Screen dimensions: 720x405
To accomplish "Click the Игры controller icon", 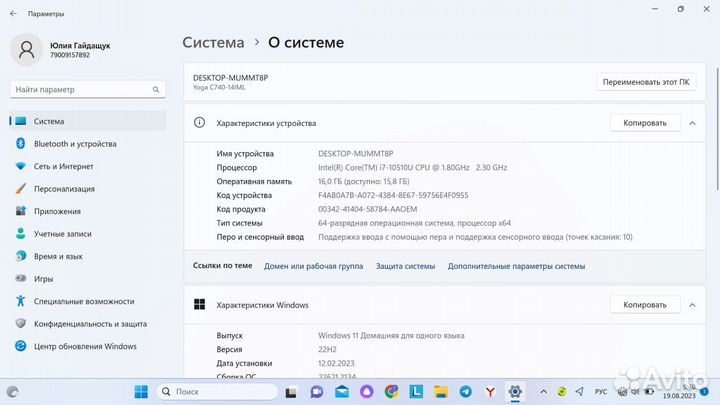I will point(21,278).
